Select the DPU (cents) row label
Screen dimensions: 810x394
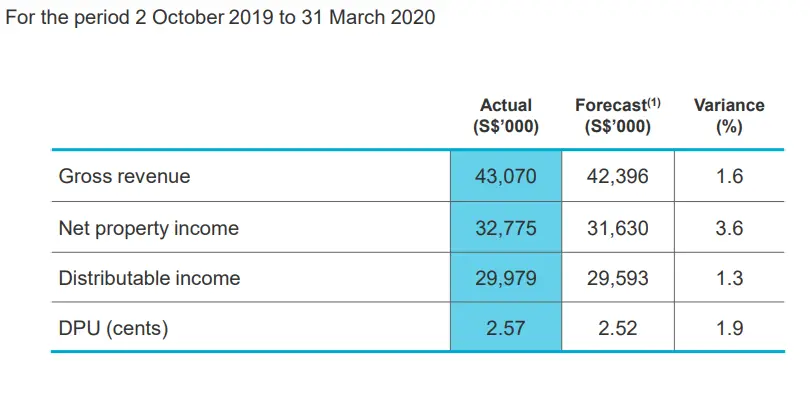coord(113,328)
